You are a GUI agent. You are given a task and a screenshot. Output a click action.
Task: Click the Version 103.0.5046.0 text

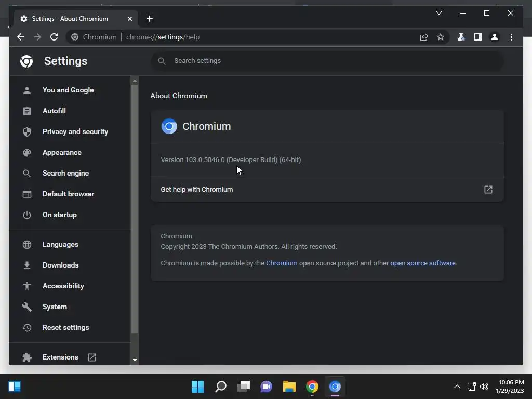coord(231,160)
